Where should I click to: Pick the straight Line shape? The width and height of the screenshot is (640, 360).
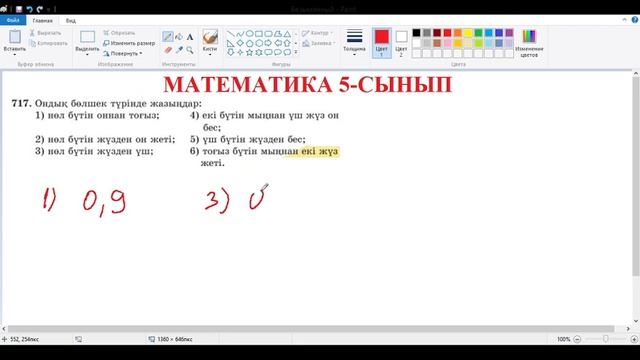(231, 34)
